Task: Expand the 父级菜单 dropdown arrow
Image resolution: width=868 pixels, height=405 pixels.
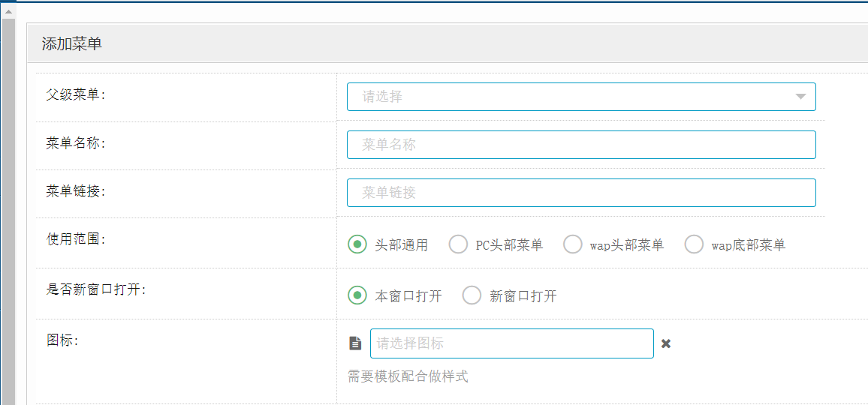Action: (x=800, y=97)
